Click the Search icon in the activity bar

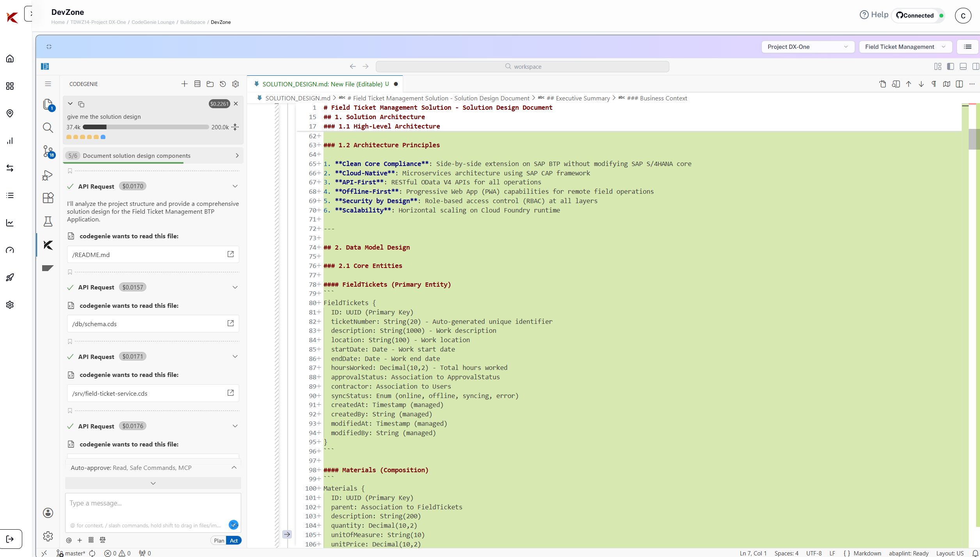point(48,128)
